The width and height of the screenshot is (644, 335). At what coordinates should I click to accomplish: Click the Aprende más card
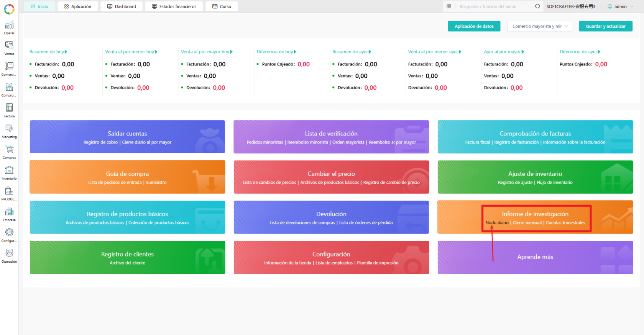coord(535,257)
